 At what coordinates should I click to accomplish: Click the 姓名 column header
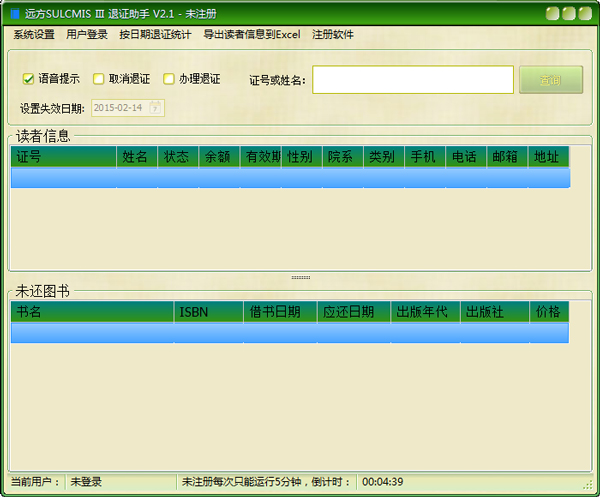[137, 157]
